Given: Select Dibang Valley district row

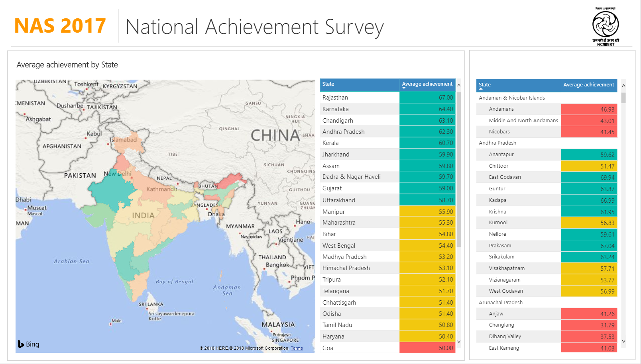Looking at the screenshot, I should [547, 337].
